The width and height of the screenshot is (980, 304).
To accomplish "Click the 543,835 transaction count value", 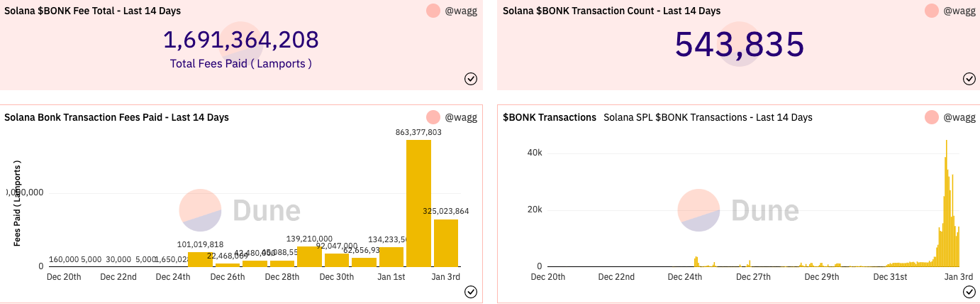I will click(x=739, y=44).
